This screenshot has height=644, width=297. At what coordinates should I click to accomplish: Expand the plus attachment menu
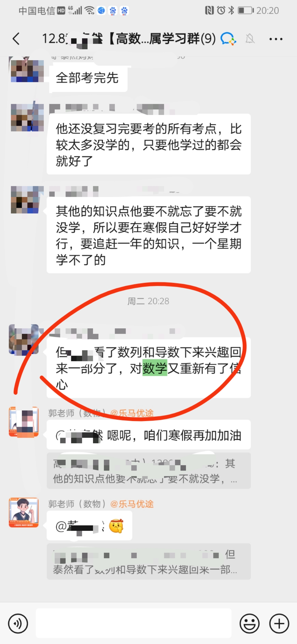[x=279, y=623]
